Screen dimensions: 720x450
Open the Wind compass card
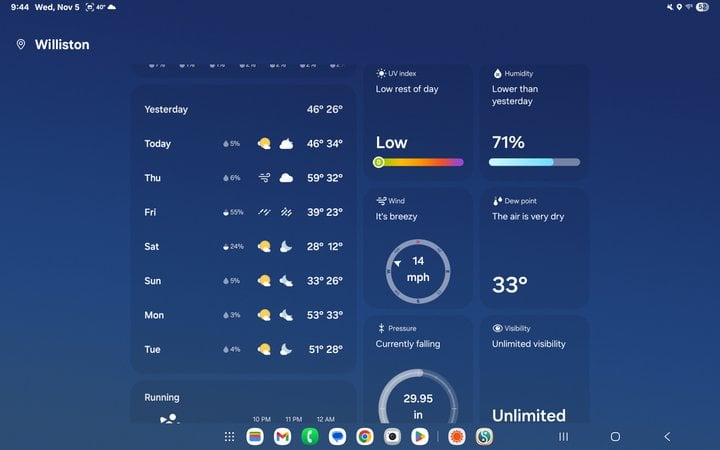418,248
